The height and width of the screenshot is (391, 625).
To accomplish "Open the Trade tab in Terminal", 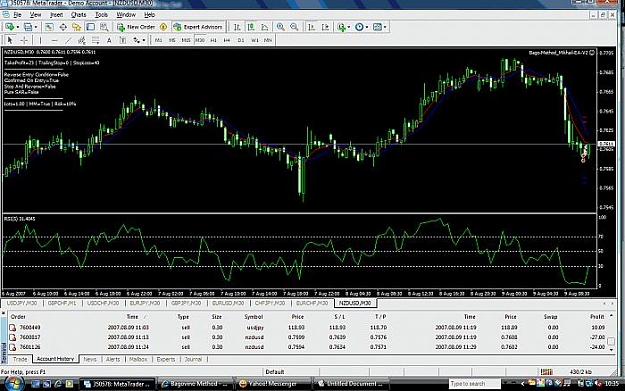I will pyautogui.click(x=20, y=359).
